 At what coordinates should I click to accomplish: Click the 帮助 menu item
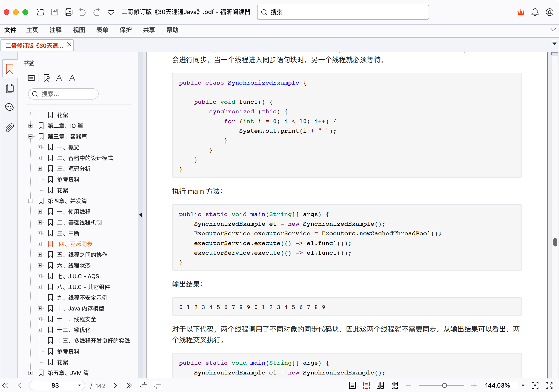coord(172,30)
